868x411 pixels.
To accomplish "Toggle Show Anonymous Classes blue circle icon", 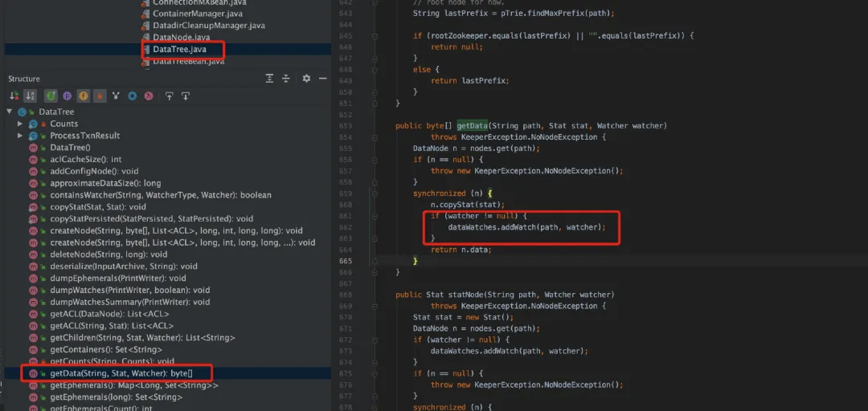I will [133, 96].
